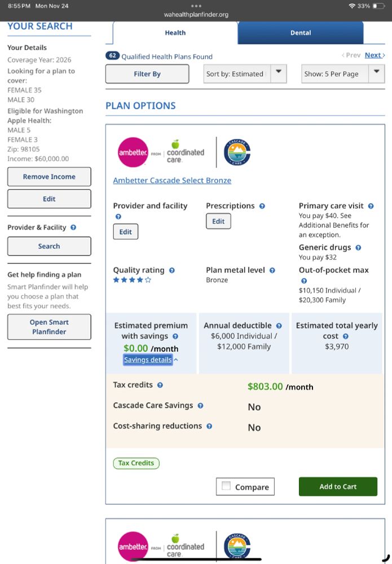Click the Annual deductible info icon
The image size is (392, 564).
click(279, 326)
